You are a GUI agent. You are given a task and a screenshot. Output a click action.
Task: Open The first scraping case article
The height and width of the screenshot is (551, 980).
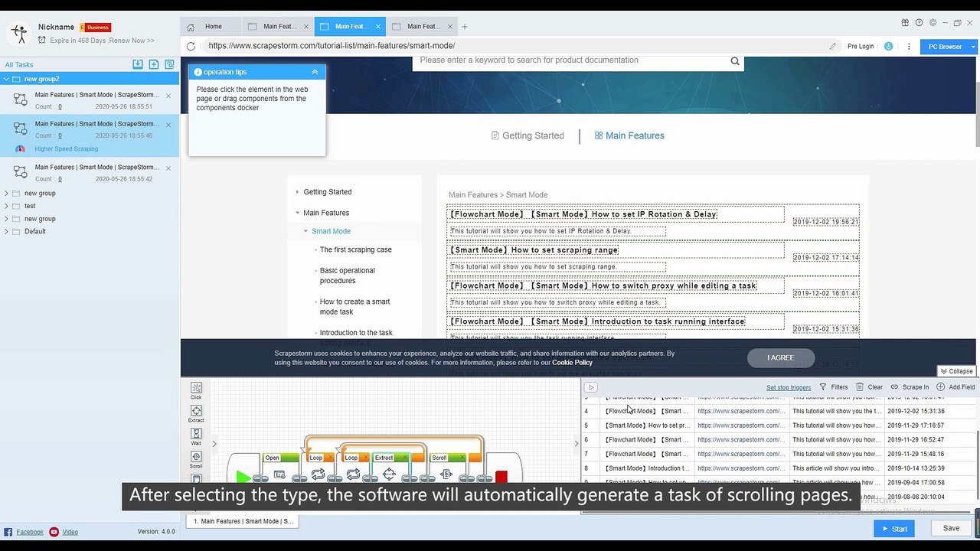355,249
